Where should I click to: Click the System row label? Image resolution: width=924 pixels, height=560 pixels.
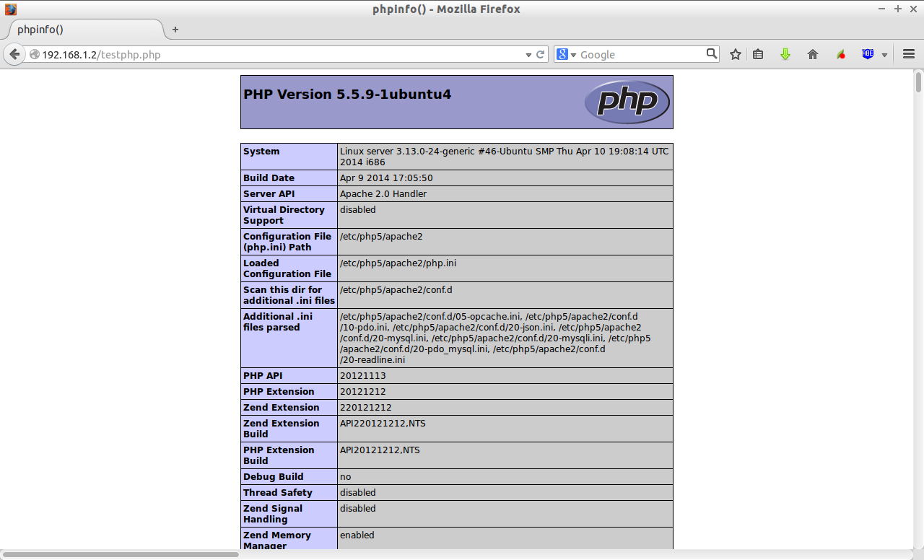(x=261, y=152)
